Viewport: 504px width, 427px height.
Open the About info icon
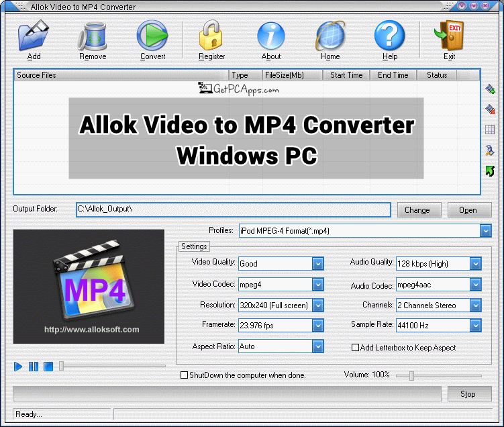[271, 36]
